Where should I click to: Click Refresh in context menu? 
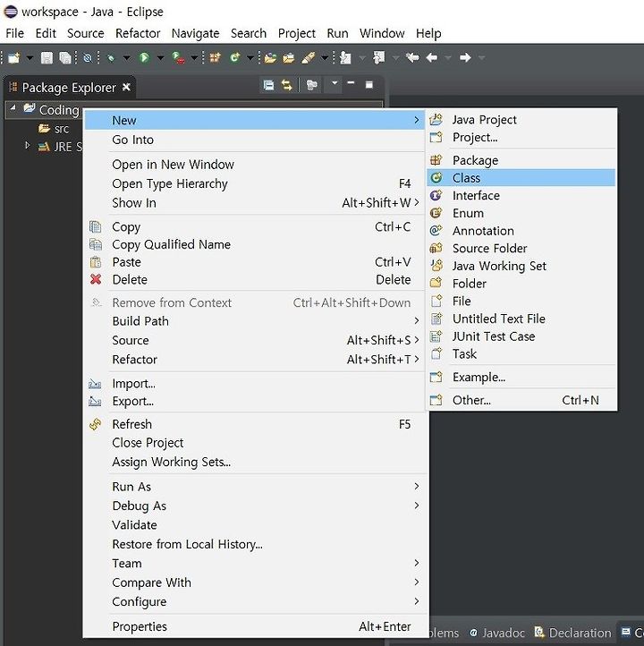[255, 424]
